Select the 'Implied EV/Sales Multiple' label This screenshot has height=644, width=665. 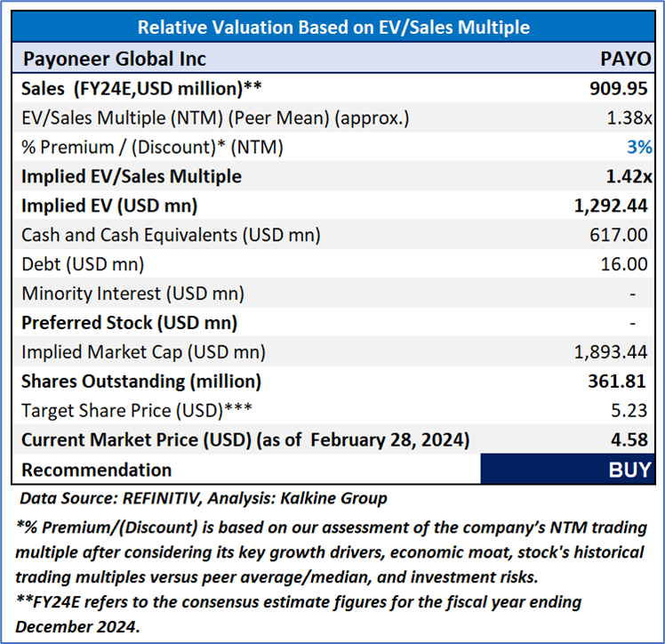point(132,176)
